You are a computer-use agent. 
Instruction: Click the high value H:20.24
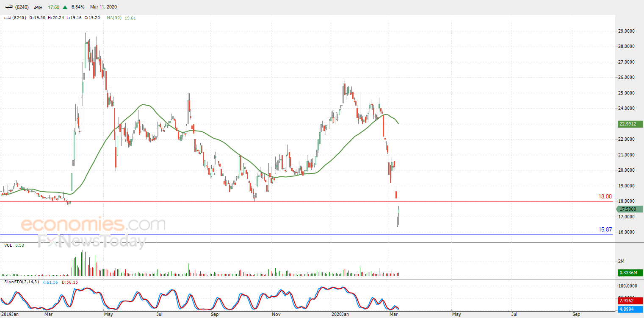56,18
